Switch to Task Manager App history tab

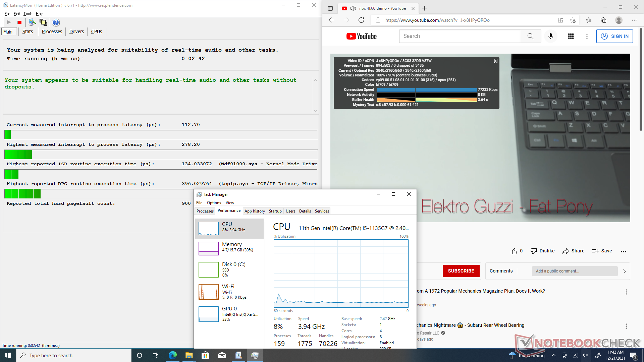(255, 211)
